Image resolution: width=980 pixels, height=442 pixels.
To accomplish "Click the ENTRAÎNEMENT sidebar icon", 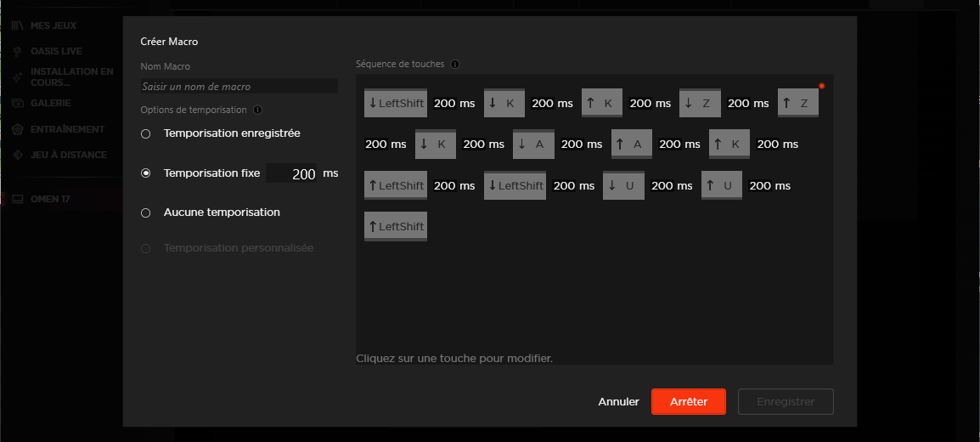I will [x=18, y=129].
